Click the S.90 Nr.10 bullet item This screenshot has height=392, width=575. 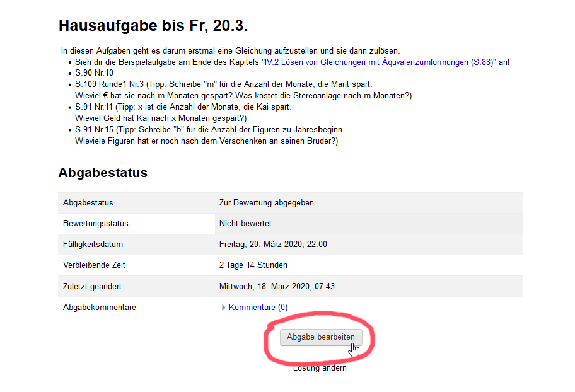pyautogui.click(x=94, y=72)
